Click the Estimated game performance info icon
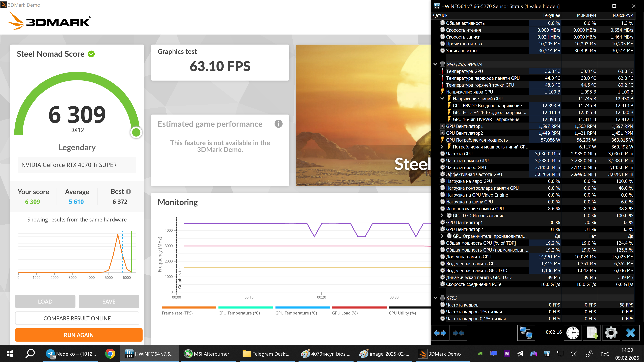Screen dimensions: 644x362 pyautogui.click(x=278, y=124)
